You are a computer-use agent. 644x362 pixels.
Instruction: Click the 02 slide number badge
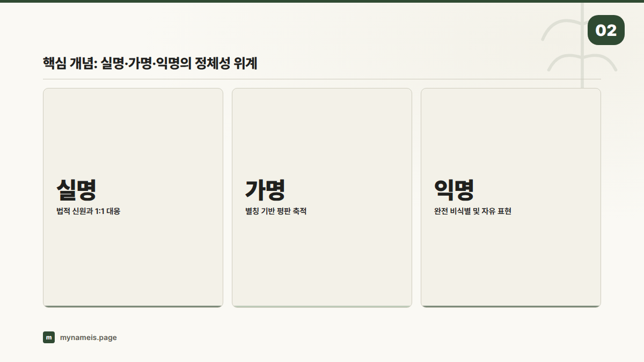pos(606,30)
